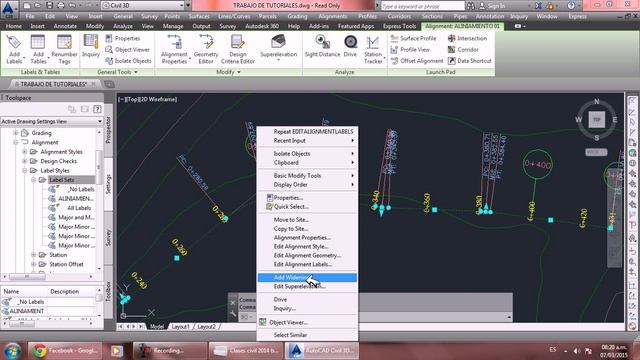Click the ViewCube TOP face
This screenshot has width=640, height=360.
(x=596, y=120)
